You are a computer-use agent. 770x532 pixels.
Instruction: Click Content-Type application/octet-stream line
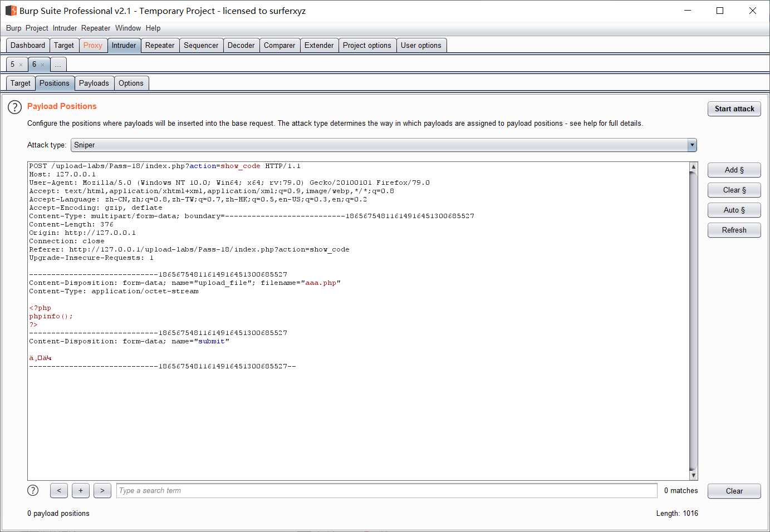click(x=114, y=291)
